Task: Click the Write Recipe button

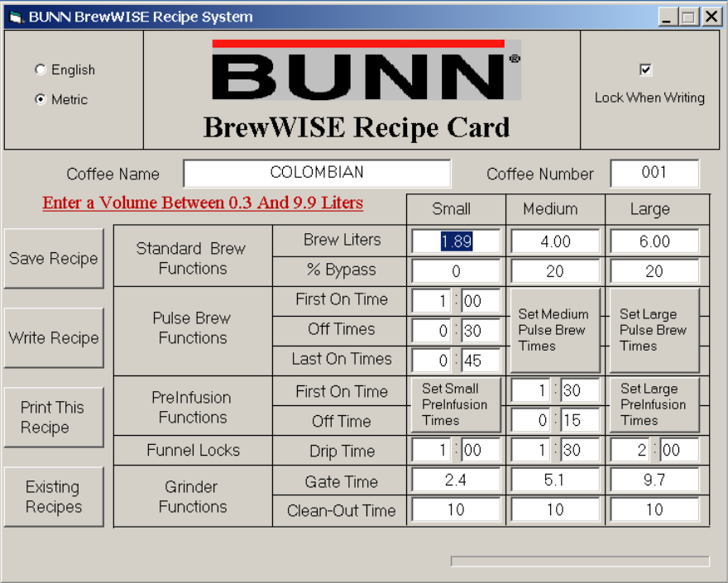Action: point(54,338)
